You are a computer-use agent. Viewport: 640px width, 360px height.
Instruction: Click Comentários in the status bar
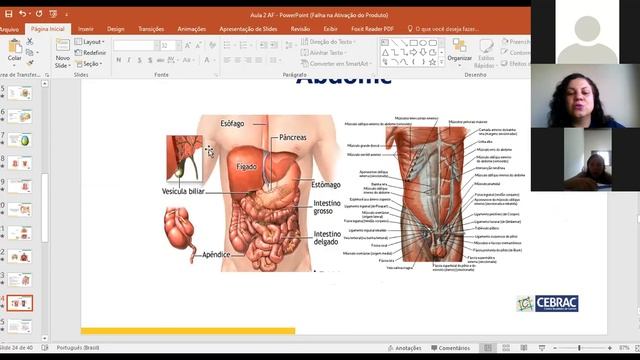pos(451,348)
